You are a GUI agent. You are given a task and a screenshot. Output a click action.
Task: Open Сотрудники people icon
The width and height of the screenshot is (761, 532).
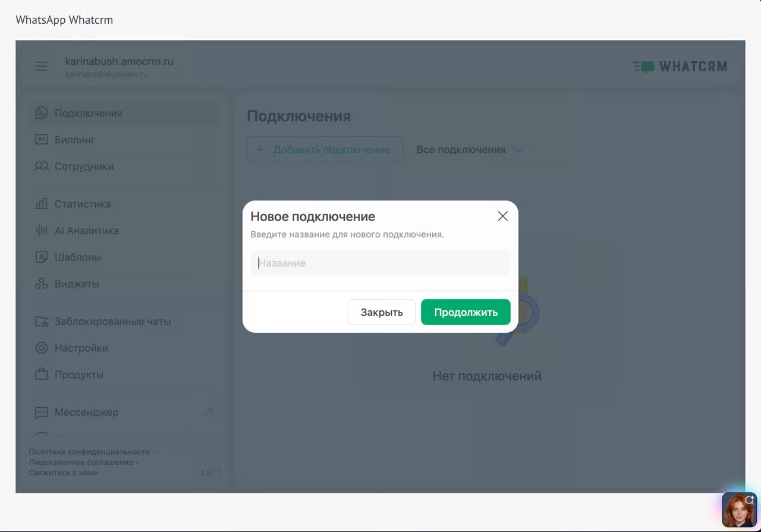(41, 166)
